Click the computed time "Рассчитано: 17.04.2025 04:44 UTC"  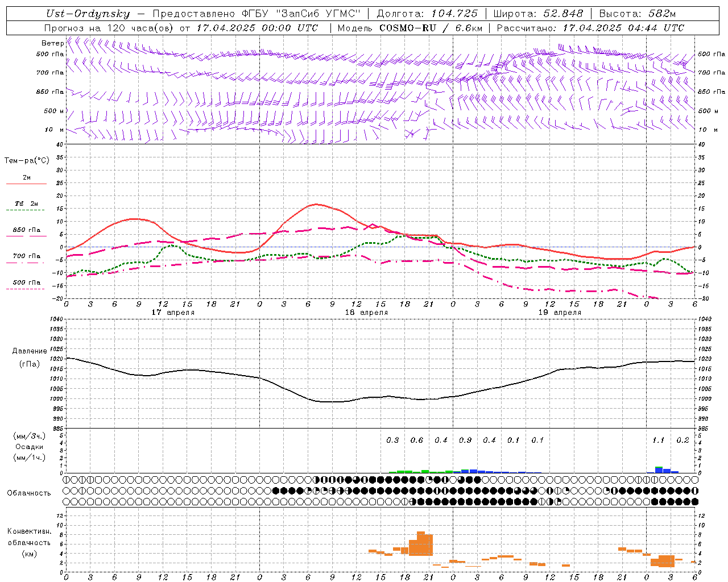coord(590,27)
